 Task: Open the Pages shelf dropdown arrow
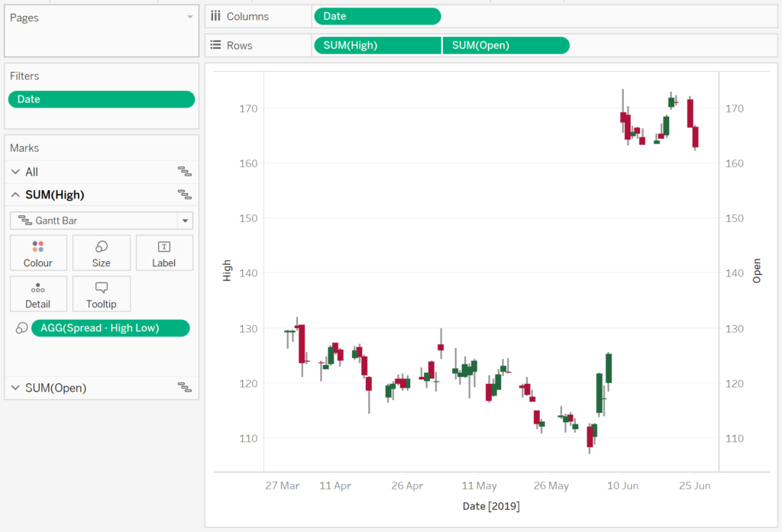[x=190, y=17]
